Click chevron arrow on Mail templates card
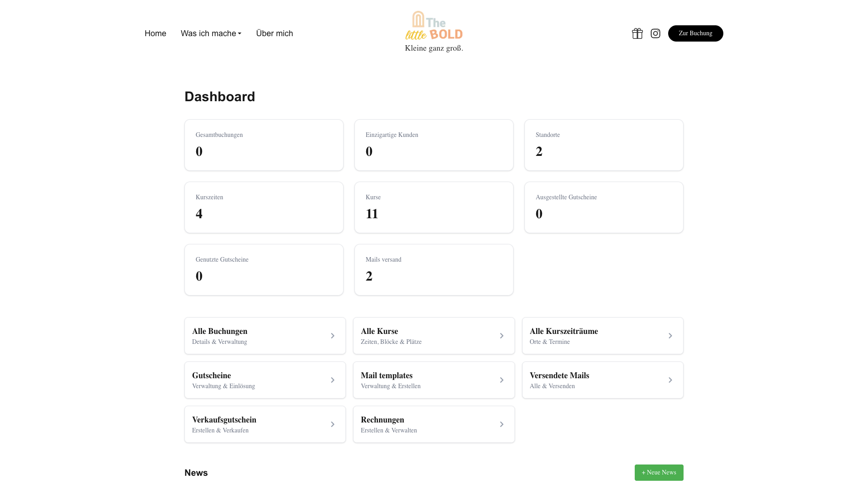Viewport: 868px width, 488px height. [501, 380]
